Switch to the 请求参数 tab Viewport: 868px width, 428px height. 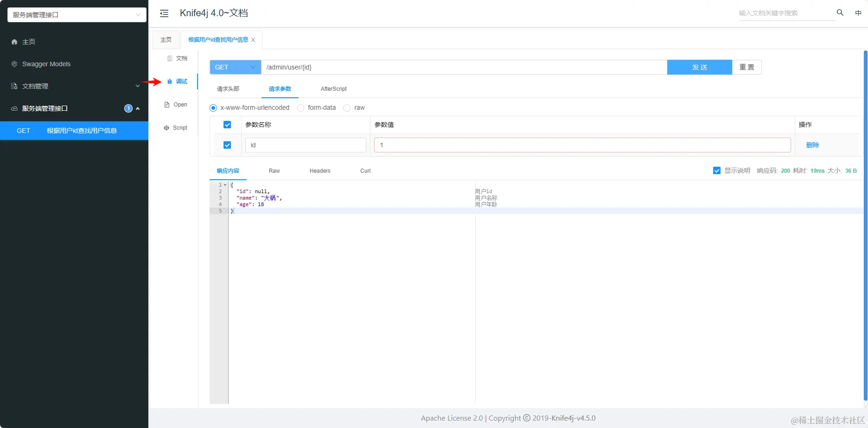click(280, 89)
